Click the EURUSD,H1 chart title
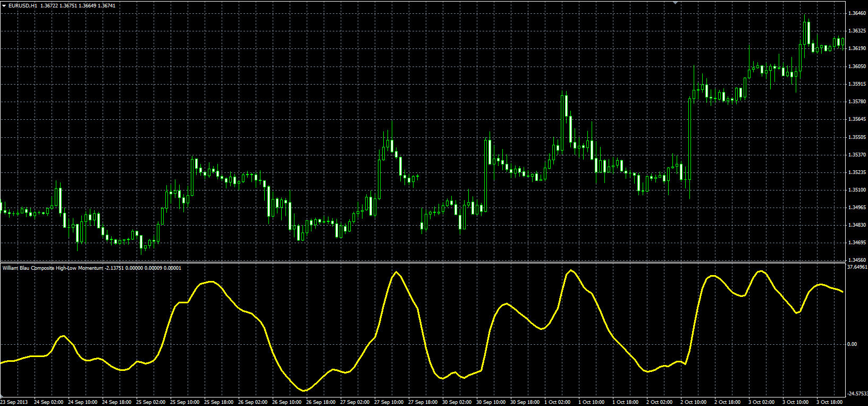 (23, 5)
